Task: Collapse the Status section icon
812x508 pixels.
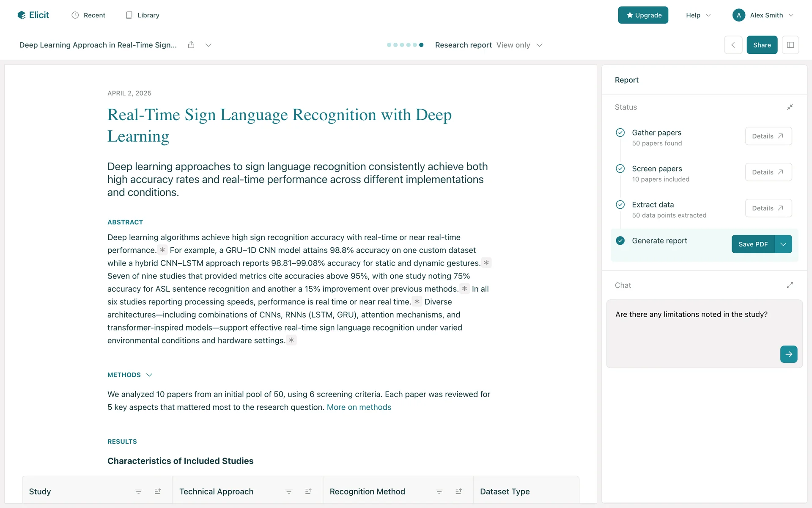Action: coord(790,107)
